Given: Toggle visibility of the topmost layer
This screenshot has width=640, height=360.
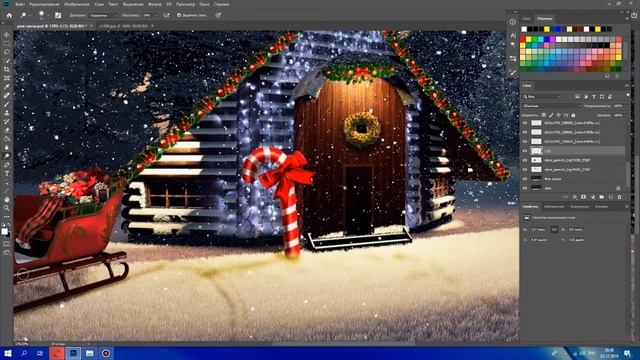Looking at the screenshot, I should (x=525, y=122).
